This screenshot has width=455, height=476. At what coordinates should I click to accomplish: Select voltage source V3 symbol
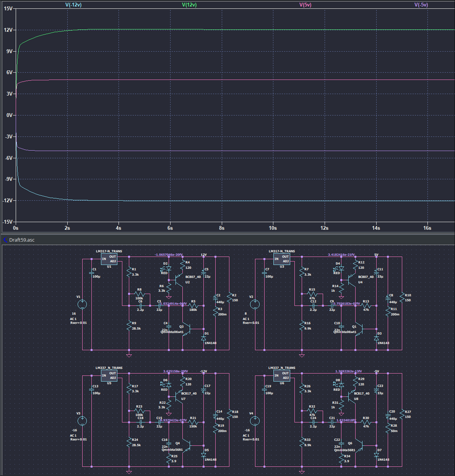pos(82,421)
